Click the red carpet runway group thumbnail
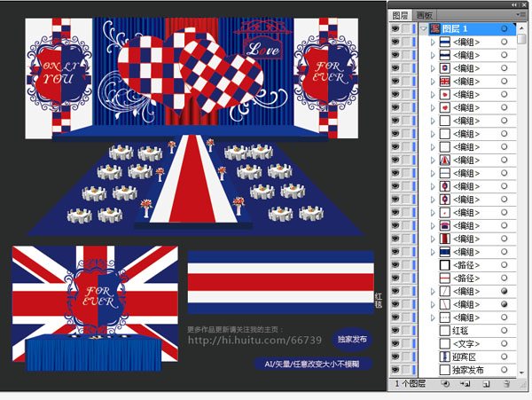 pyautogui.click(x=445, y=160)
